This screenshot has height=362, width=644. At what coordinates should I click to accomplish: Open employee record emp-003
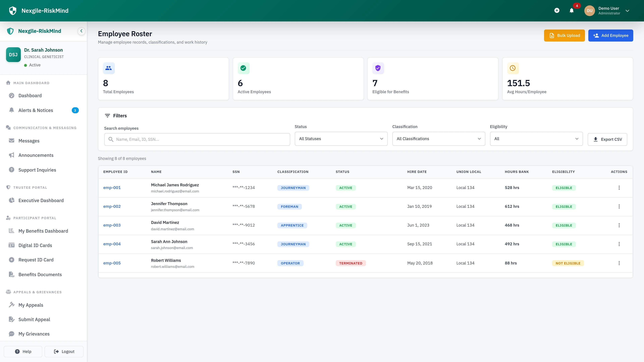112,225
